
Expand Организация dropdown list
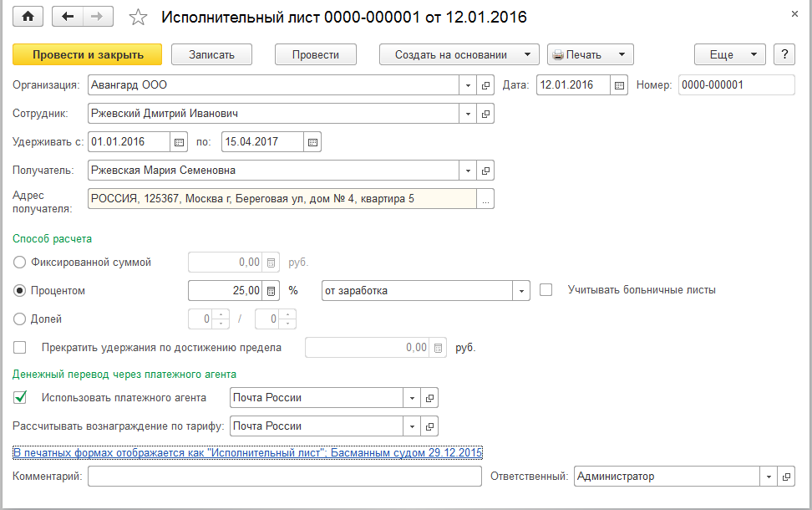(x=468, y=85)
